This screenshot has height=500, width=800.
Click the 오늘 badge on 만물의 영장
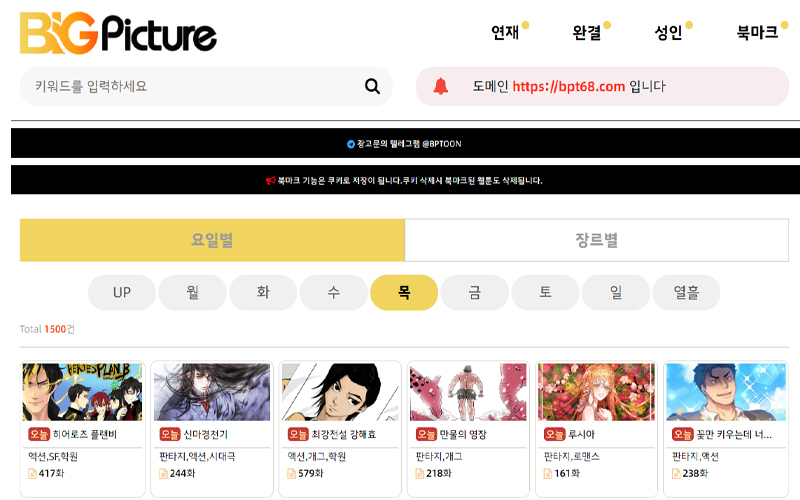426,434
